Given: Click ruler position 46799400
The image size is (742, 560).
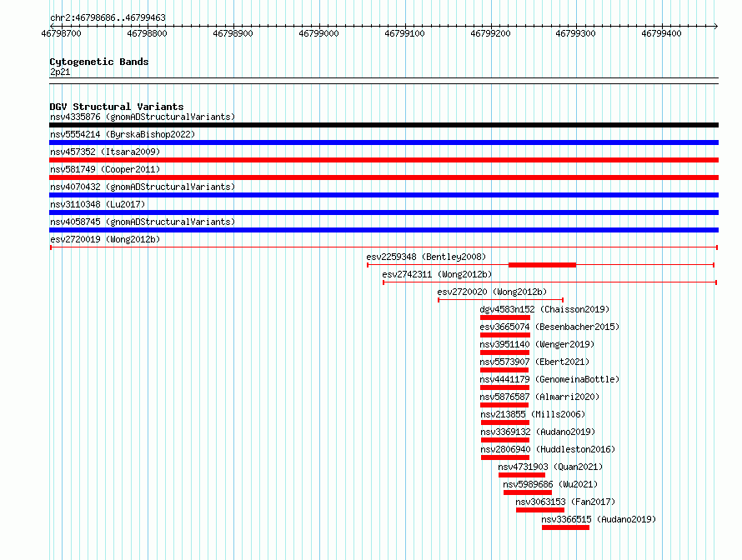Looking at the screenshot, I should 662,33.
